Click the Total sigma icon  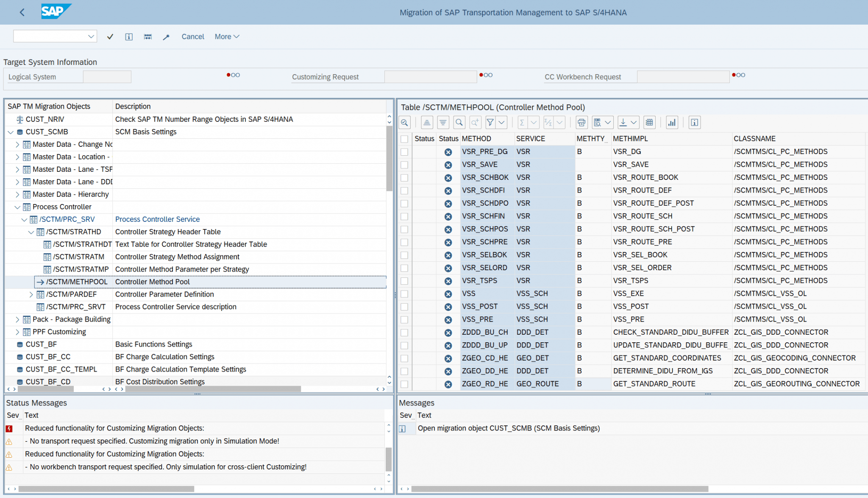point(522,123)
